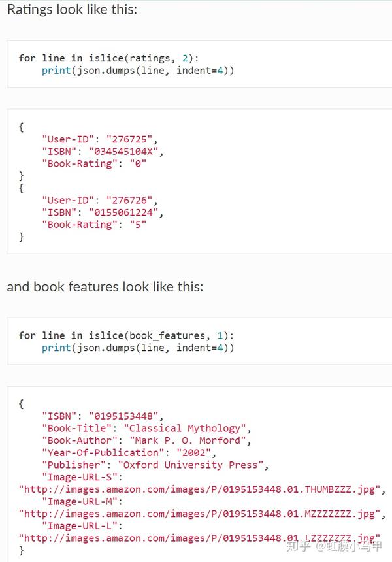Image resolution: width=392 pixels, height=562 pixels.
Task: Click the print line in book_features cell
Action: pos(137,348)
